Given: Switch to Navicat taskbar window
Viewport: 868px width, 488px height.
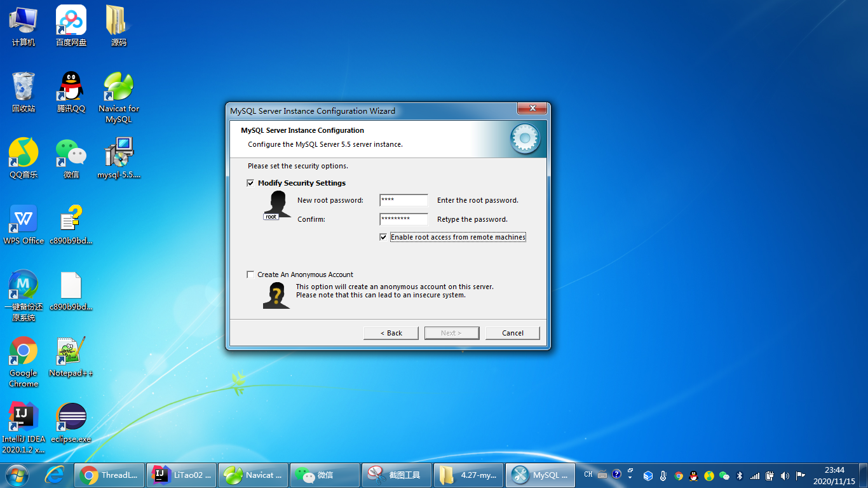Looking at the screenshot, I should click(253, 475).
